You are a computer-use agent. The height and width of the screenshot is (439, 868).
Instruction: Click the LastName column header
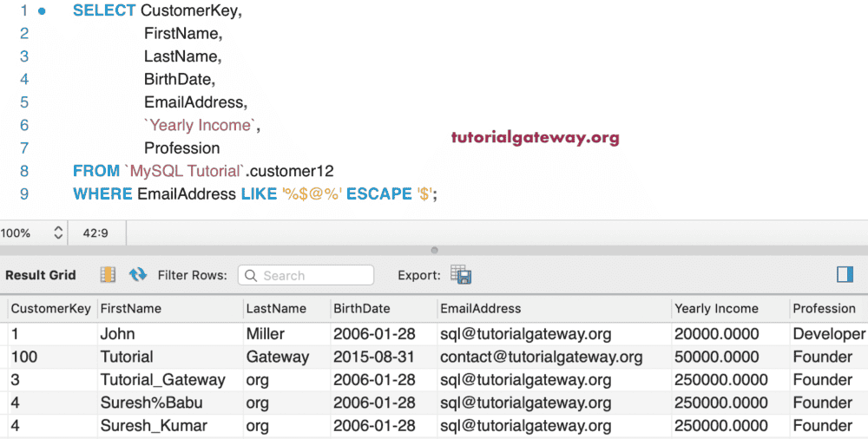pyautogui.click(x=276, y=308)
